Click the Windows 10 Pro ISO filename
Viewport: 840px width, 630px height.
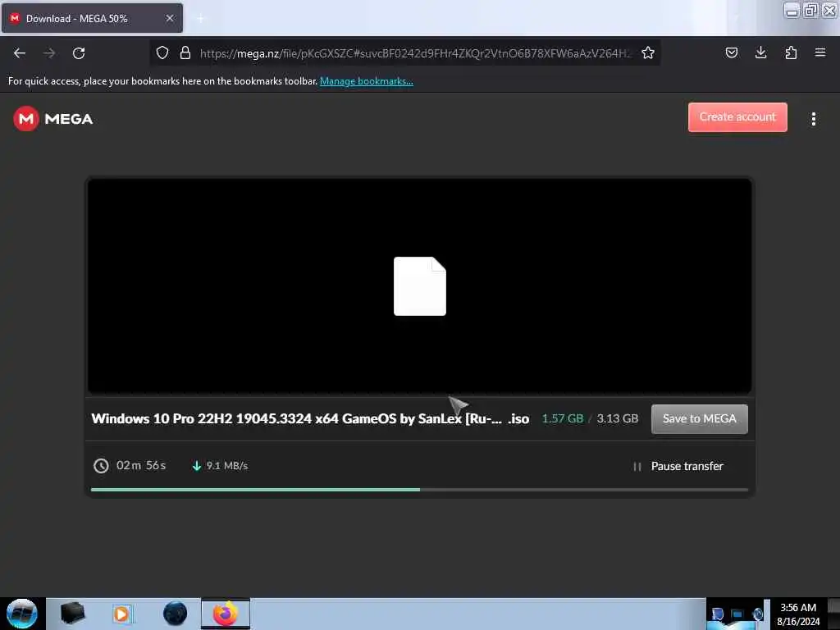pos(310,418)
